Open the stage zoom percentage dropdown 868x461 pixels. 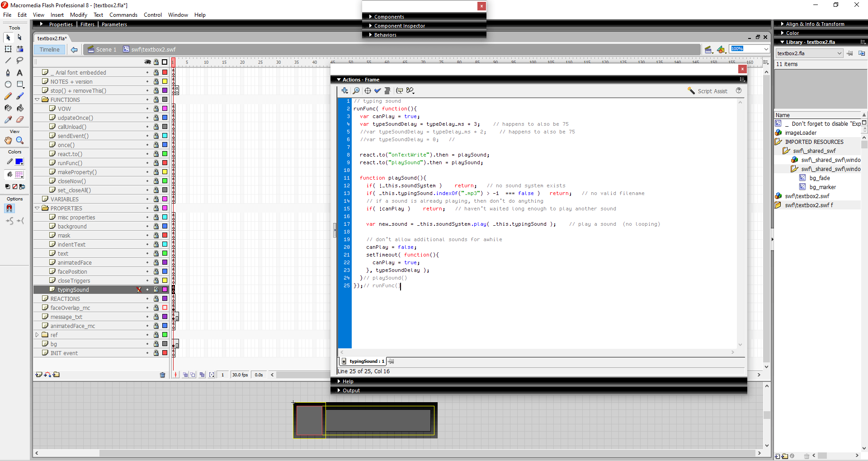tap(766, 49)
